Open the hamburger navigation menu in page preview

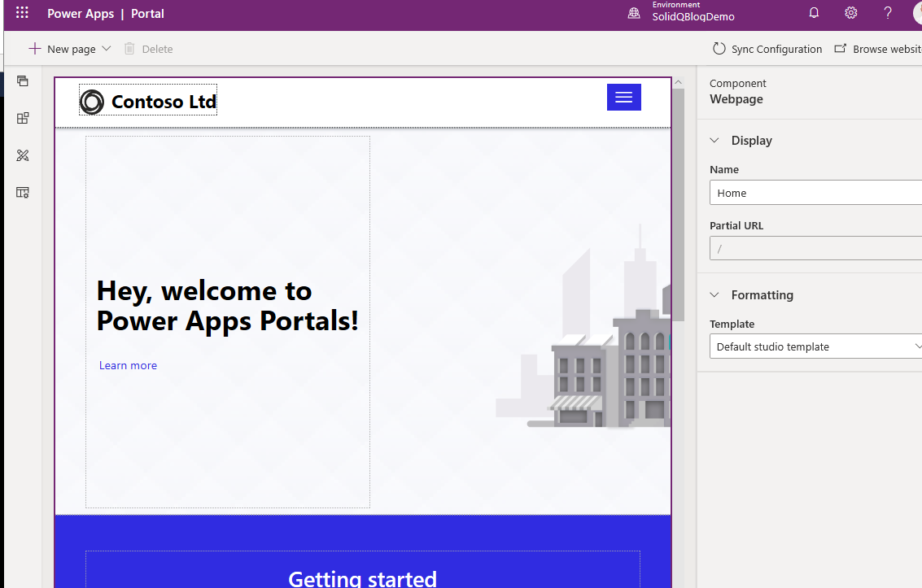pyautogui.click(x=623, y=97)
